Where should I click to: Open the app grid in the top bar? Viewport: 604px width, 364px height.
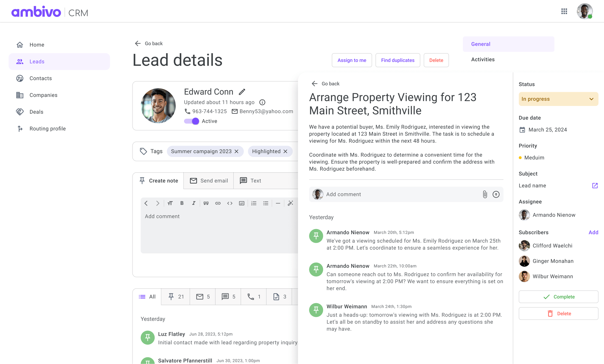tap(564, 11)
